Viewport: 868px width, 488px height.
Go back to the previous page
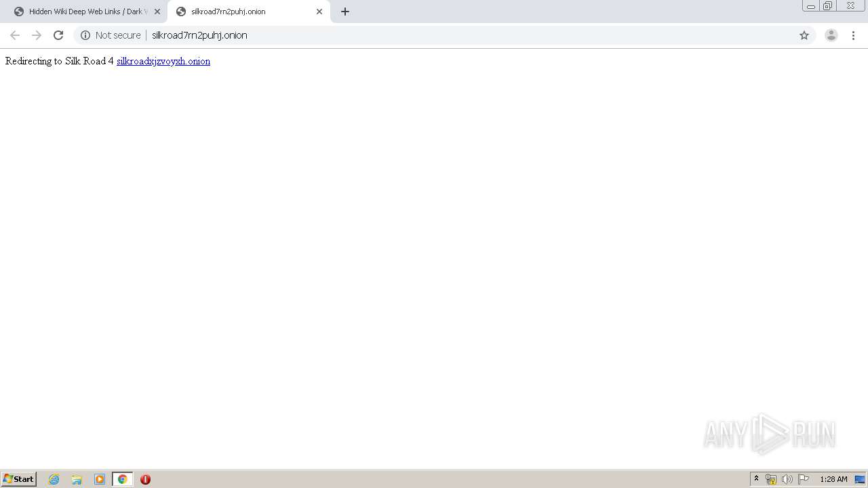tap(15, 35)
